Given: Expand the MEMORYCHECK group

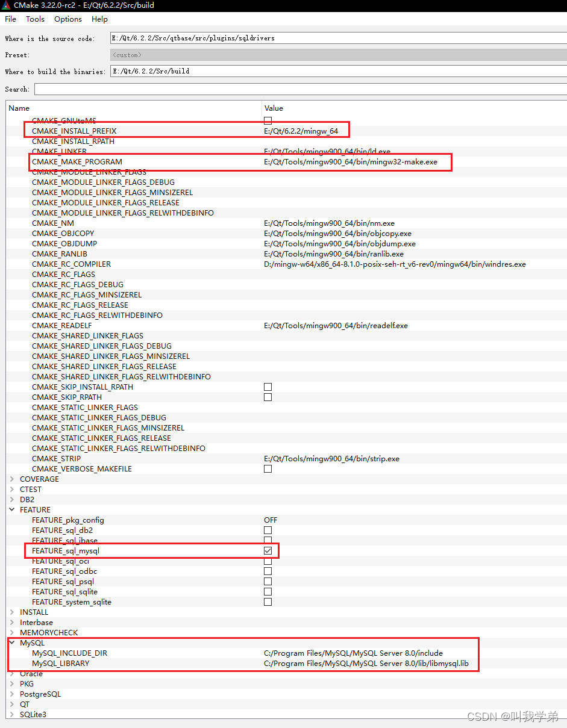Looking at the screenshot, I should pos(13,632).
